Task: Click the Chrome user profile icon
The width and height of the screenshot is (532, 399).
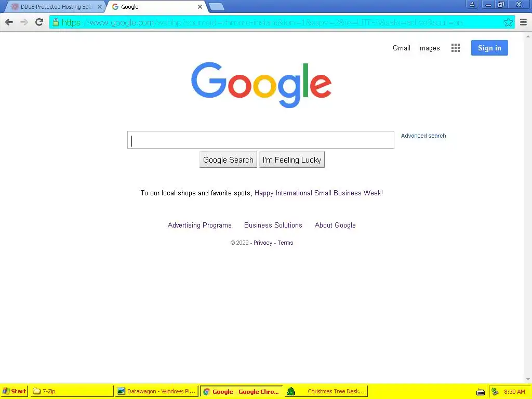Action: 472,4
